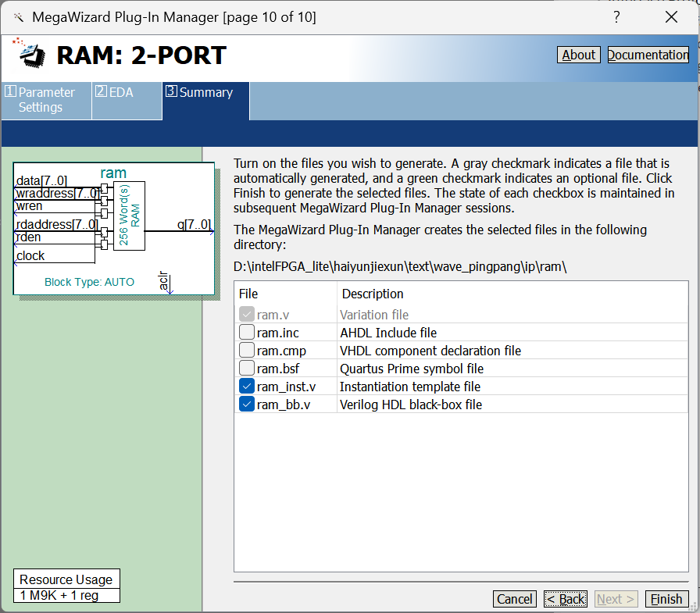Click the rdaddress[7..0] port label

coord(57,224)
